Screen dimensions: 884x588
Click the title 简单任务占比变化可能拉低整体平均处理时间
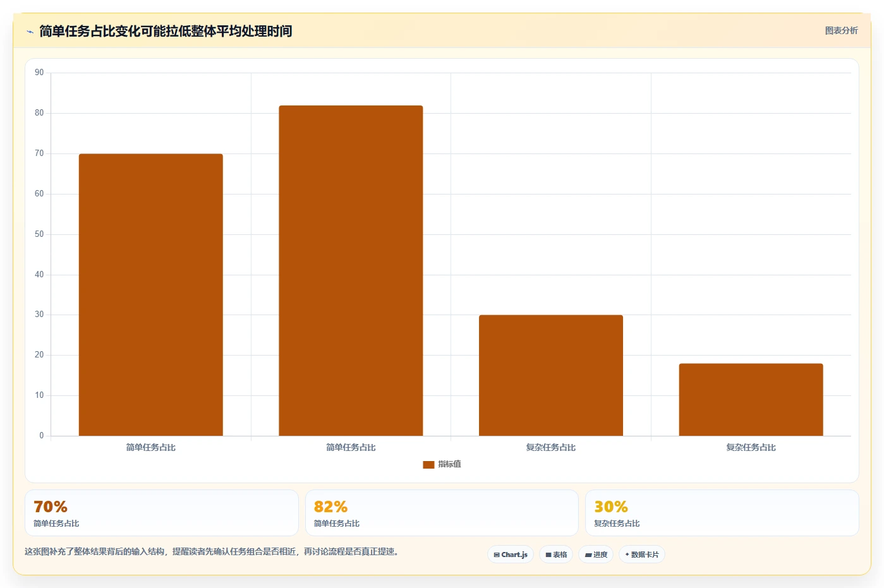(166, 31)
